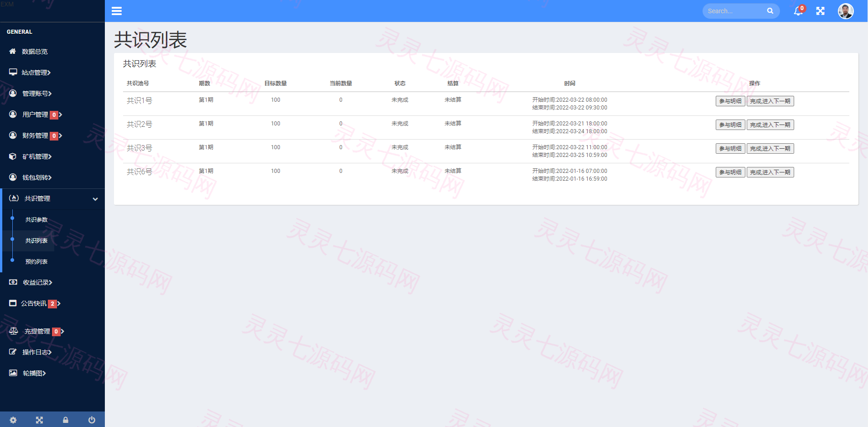Select the 共识列表 submenu item
The image size is (868, 427).
(36, 240)
